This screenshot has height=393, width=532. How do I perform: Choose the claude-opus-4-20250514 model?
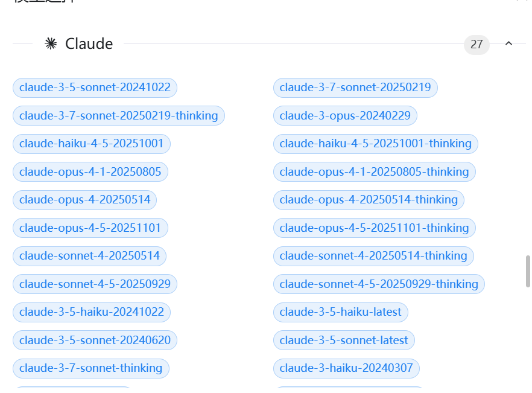point(85,200)
